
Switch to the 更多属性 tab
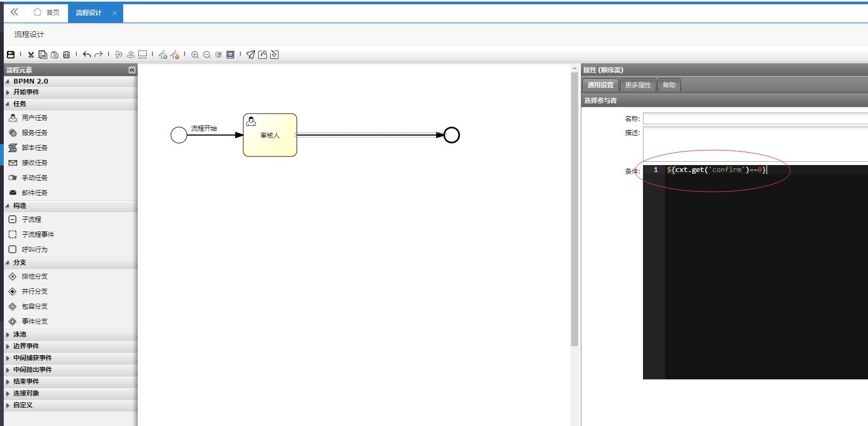(638, 85)
